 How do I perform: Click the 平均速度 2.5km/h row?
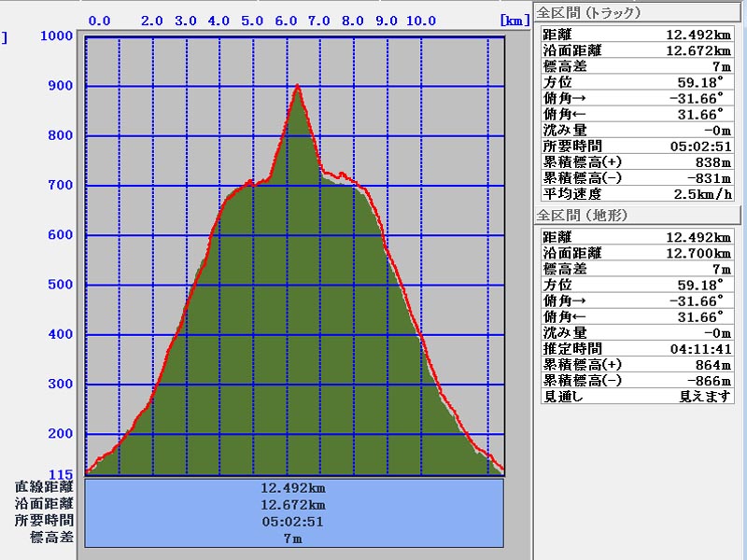tap(637, 194)
